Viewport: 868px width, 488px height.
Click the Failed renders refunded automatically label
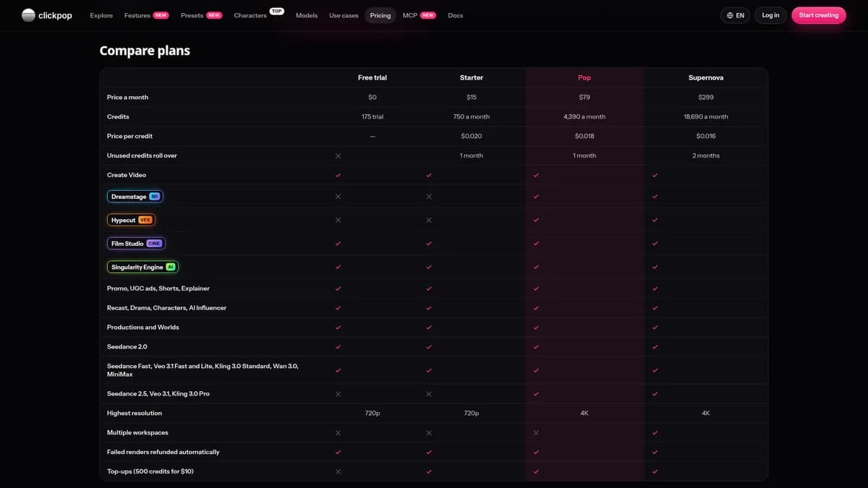click(x=163, y=452)
